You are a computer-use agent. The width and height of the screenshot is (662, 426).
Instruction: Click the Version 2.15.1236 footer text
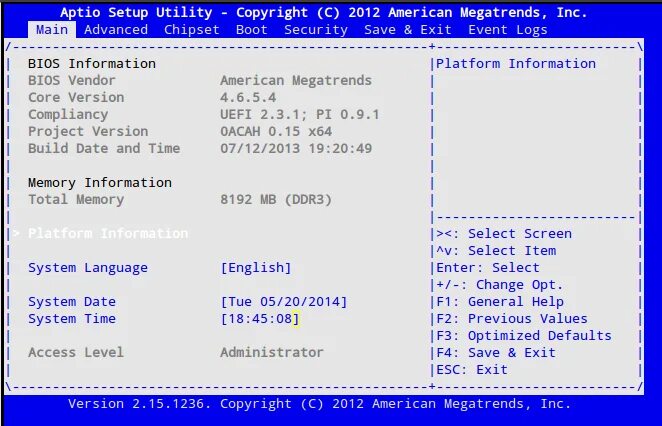320,404
